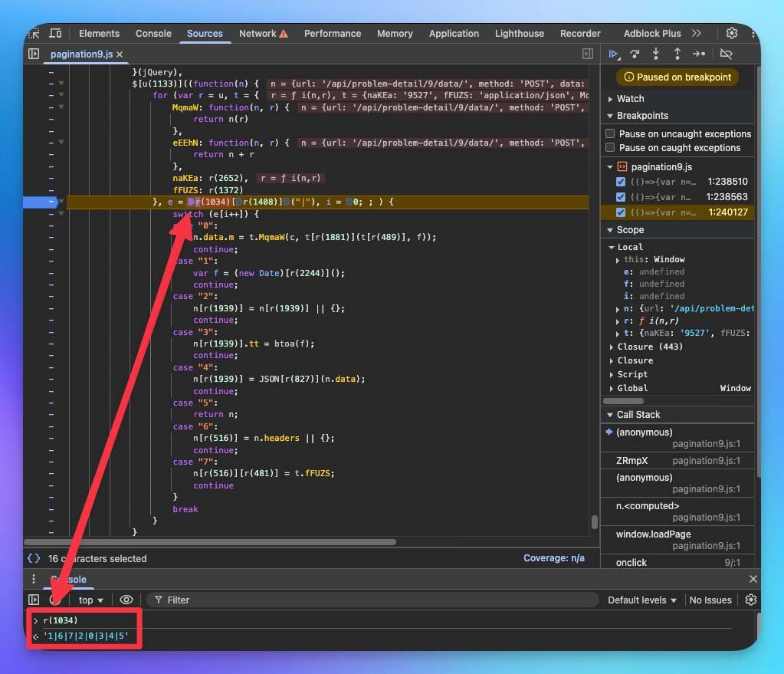Open the top context dropdown
This screenshot has height=674, width=784.
tap(90, 600)
